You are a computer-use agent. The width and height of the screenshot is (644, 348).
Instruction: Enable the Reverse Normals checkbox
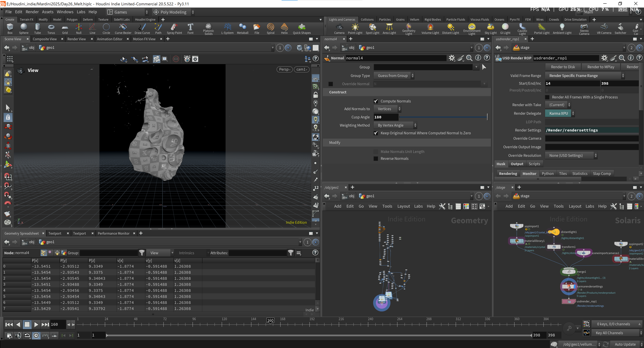coord(376,158)
